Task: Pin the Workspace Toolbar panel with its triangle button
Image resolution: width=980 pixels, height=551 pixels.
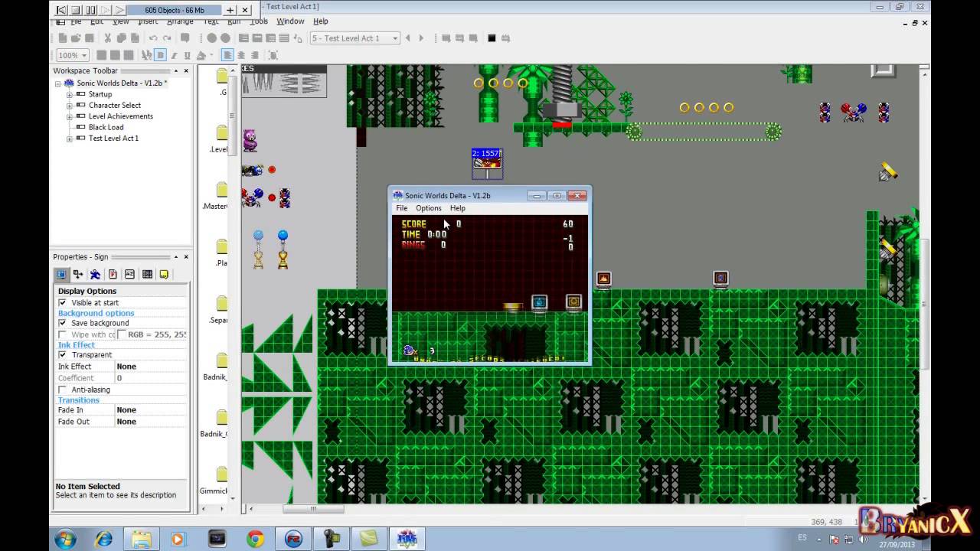Action: (175, 70)
